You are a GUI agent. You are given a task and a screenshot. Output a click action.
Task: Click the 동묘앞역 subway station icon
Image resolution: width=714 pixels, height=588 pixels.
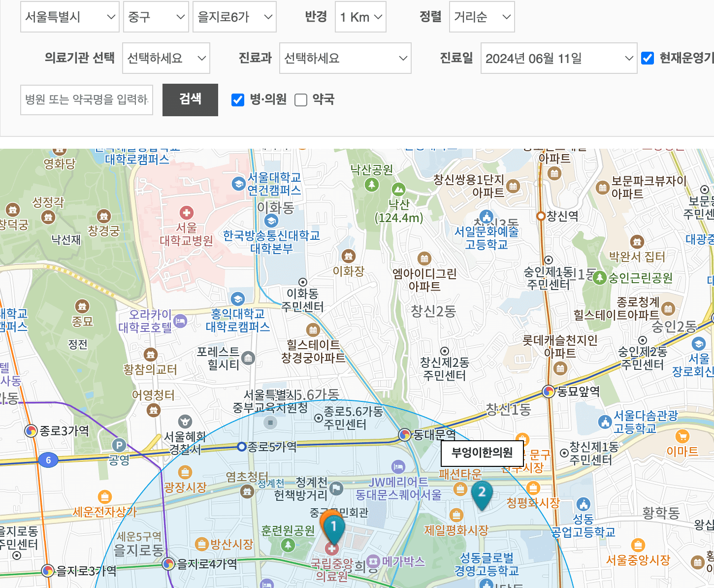pos(549,392)
